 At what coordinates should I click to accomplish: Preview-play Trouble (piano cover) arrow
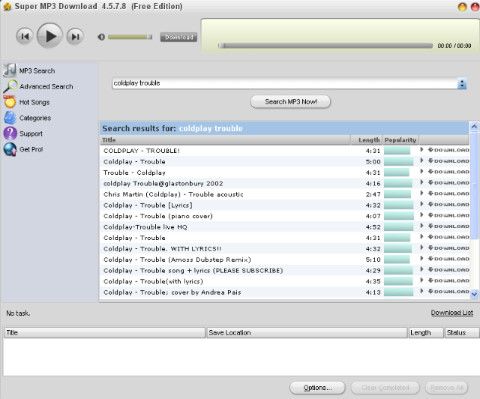pos(422,215)
